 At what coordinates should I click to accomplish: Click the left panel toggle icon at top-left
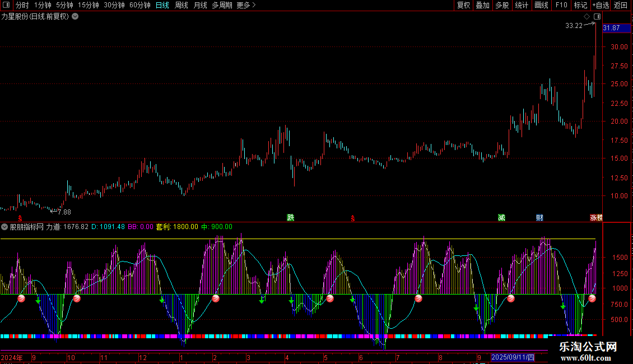coord(6,6)
